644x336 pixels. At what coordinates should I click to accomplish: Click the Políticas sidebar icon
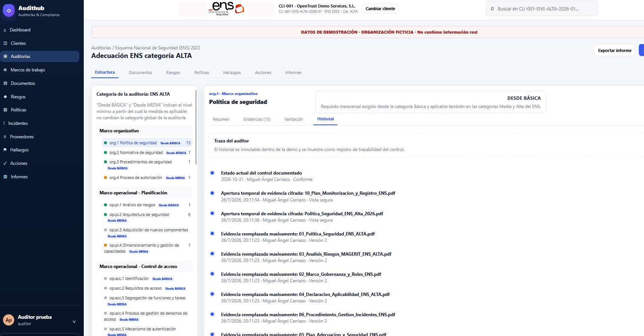click(x=5, y=110)
